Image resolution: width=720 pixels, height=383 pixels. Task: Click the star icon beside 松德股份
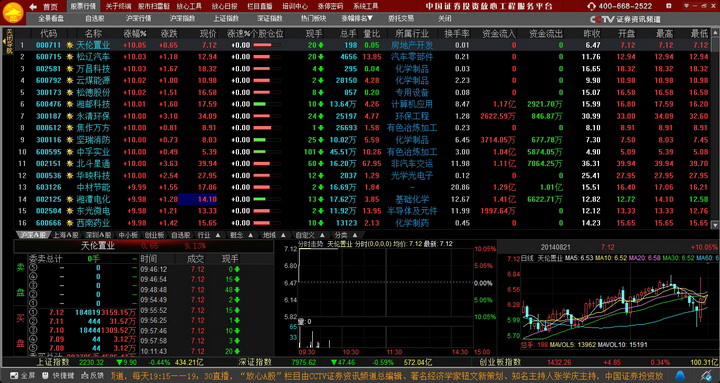pos(70,92)
